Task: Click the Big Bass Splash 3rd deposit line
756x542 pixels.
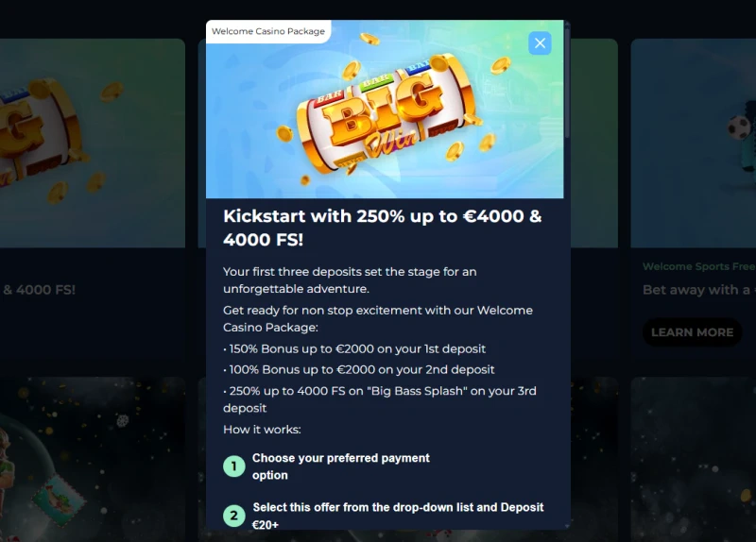Action: tap(379, 398)
